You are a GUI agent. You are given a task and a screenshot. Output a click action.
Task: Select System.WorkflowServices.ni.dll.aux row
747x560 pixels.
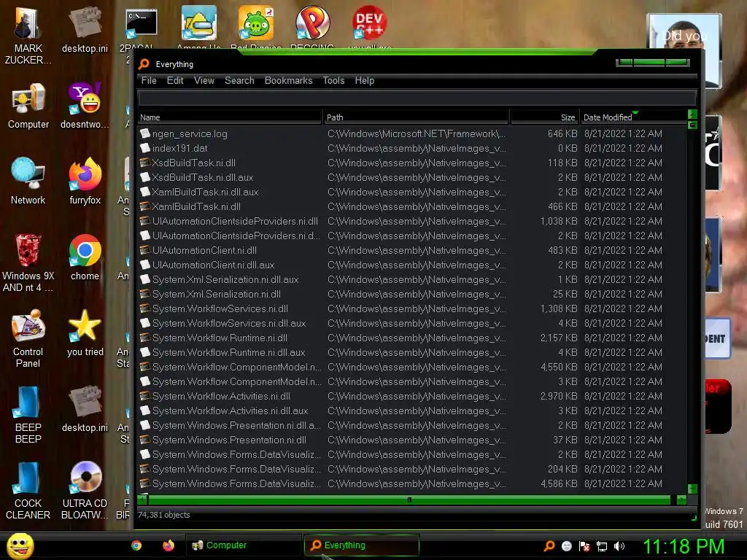412,323
